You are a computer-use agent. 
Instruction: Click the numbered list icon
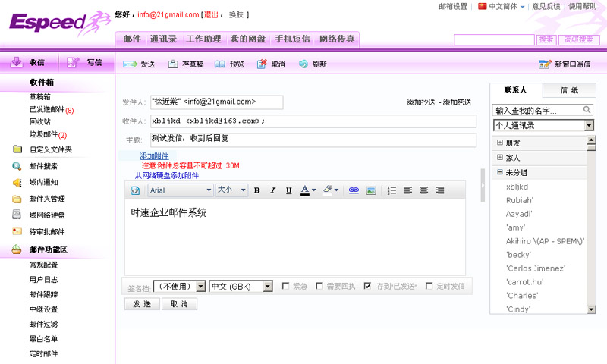[392, 190]
